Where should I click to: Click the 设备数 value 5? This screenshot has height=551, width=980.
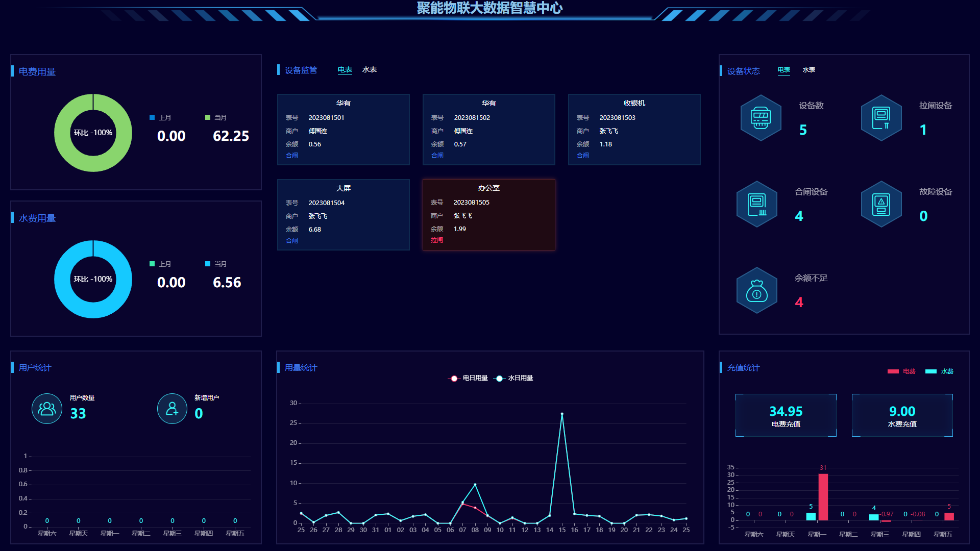coord(803,130)
